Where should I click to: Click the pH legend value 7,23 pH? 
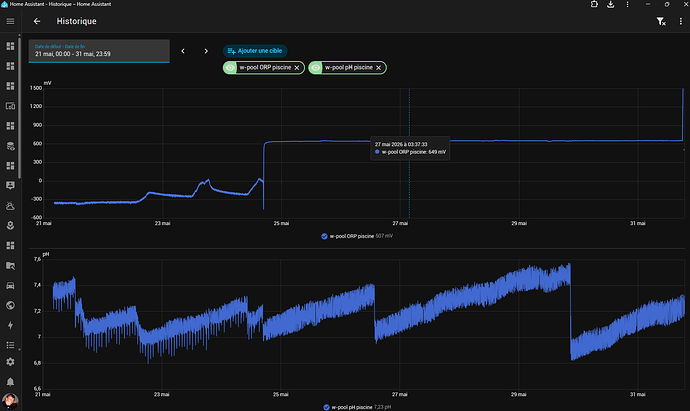tap(382, 407)
